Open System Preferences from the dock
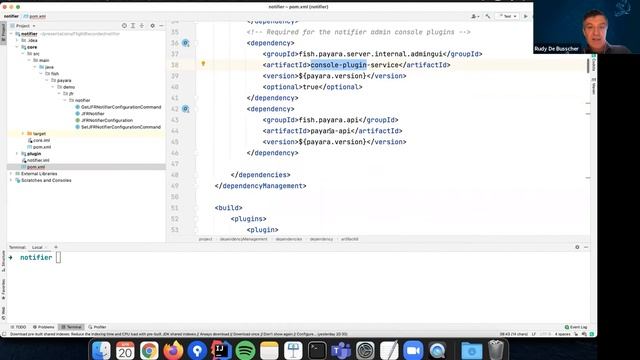 pos(365,350)
